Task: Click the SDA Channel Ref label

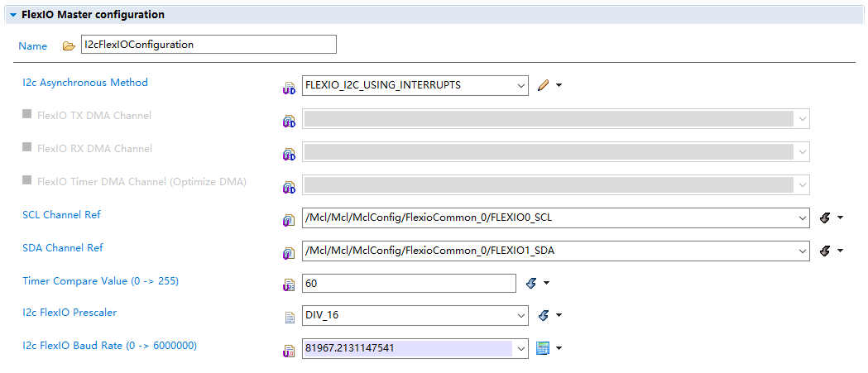Action: click(x=63, y=247)
